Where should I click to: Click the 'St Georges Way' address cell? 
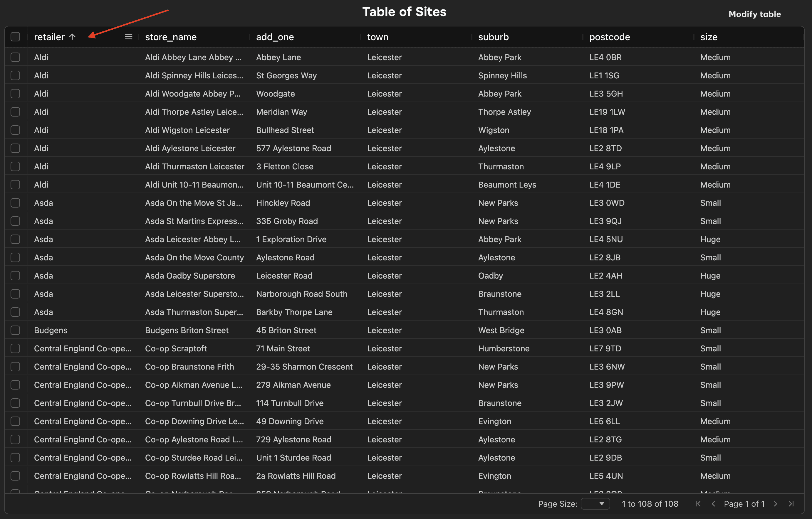(286, 75)
